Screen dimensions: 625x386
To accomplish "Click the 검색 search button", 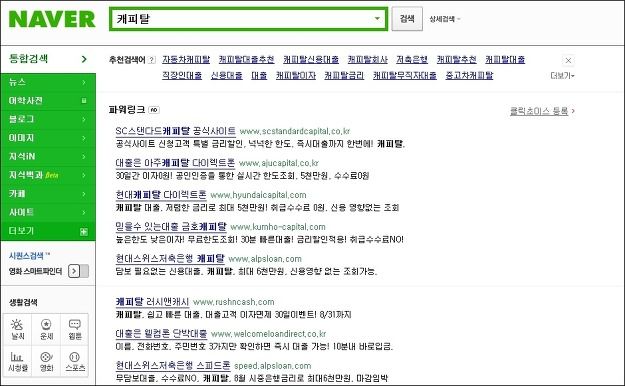I will point(407,19).
